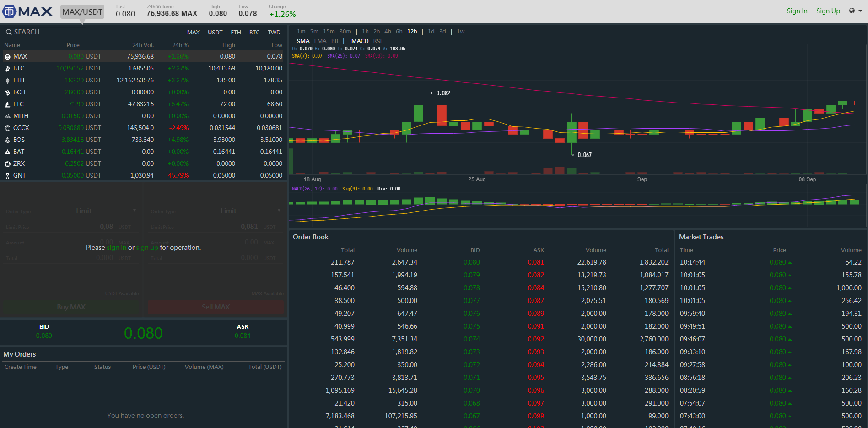Select the EOS row in market list

point(143,140)
